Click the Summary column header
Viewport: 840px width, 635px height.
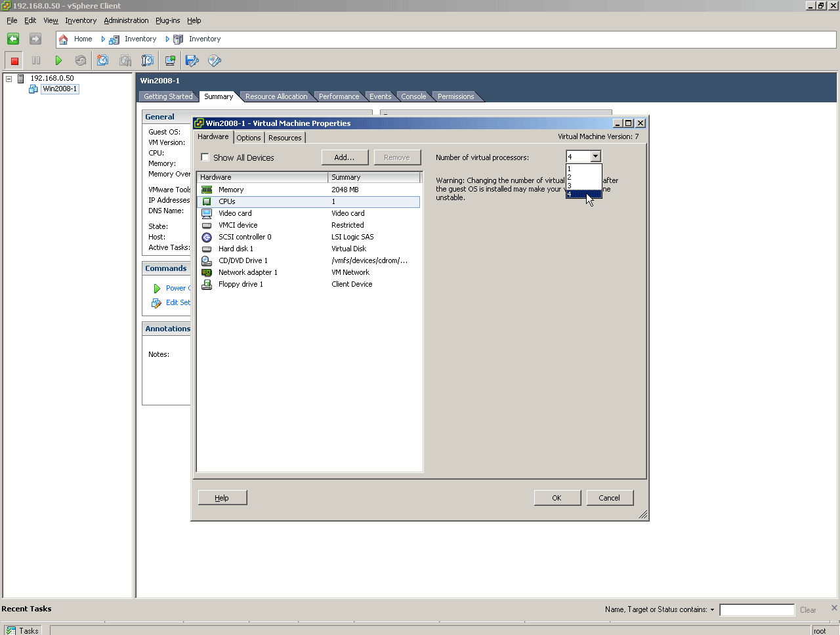click(374, 177)
